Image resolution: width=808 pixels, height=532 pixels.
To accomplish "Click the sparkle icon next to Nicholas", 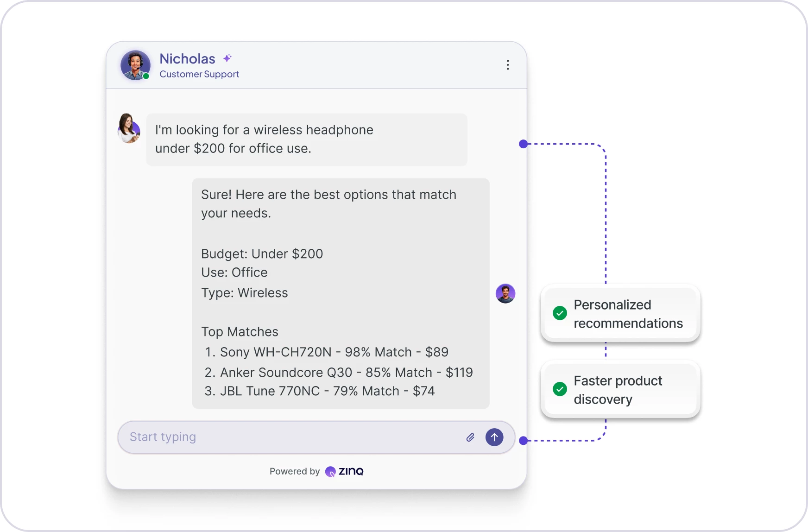I will pos(227,58).
